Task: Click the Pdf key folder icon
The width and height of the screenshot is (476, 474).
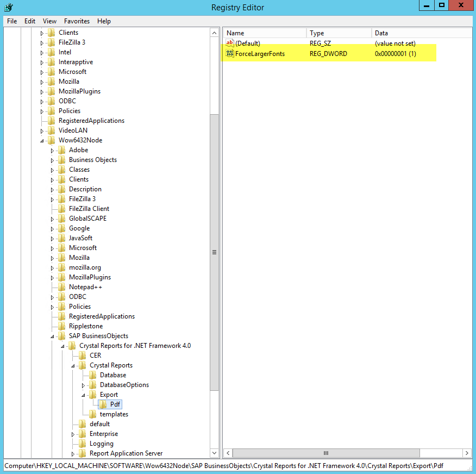Action: [103, 404]
